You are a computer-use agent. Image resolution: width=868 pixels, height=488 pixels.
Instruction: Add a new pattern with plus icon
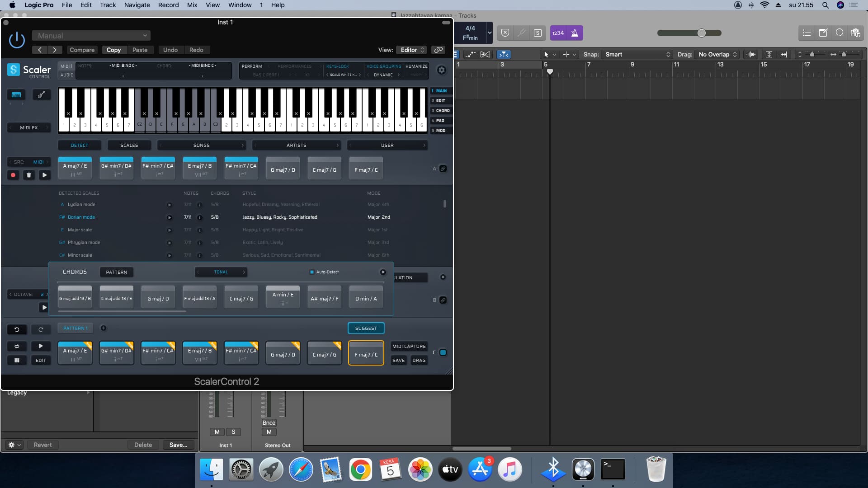(104, 328)
